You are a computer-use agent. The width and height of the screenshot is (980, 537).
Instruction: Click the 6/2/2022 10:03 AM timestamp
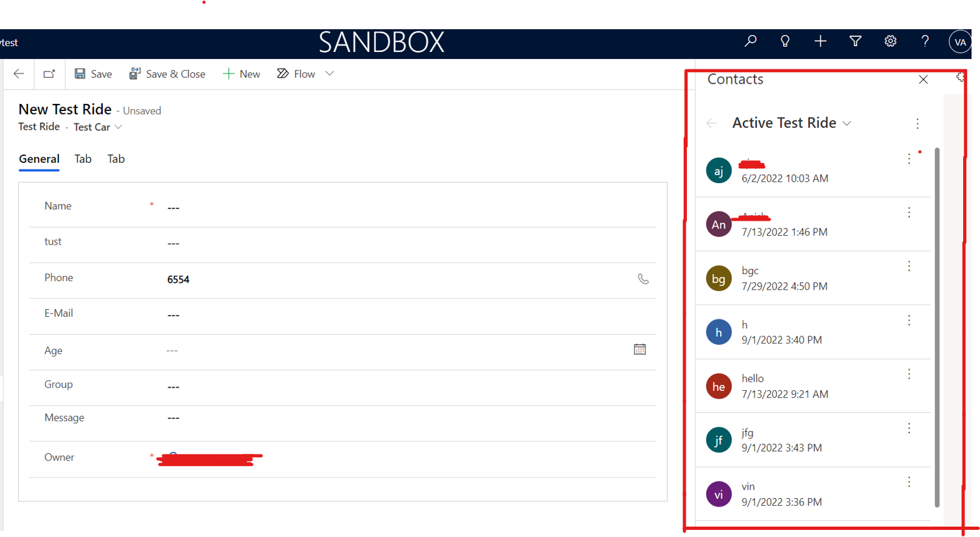click(784, 179)
